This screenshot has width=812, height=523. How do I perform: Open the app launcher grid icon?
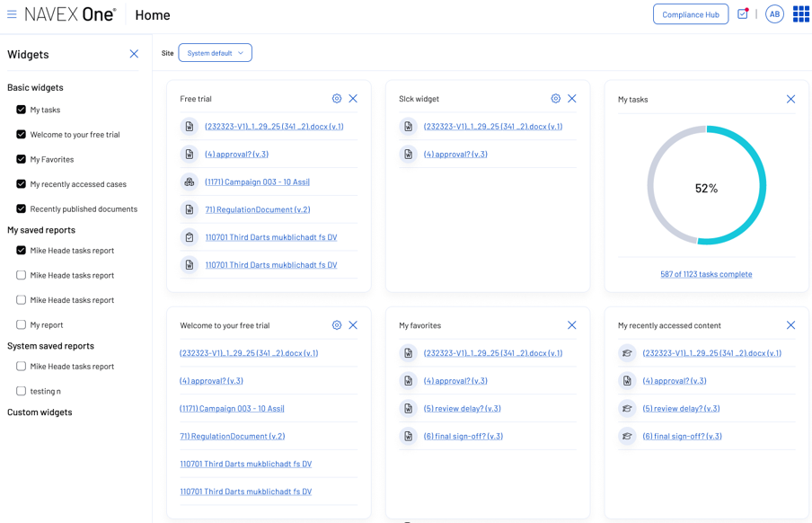[800, 14]
